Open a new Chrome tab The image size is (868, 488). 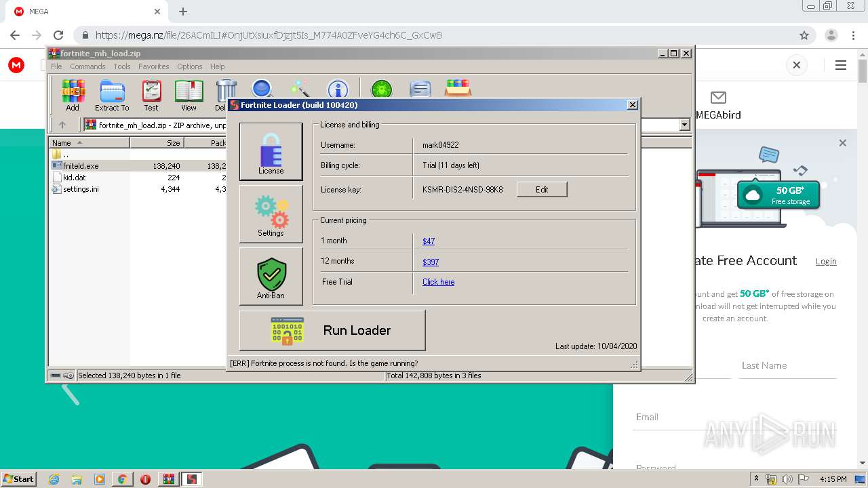183,12
